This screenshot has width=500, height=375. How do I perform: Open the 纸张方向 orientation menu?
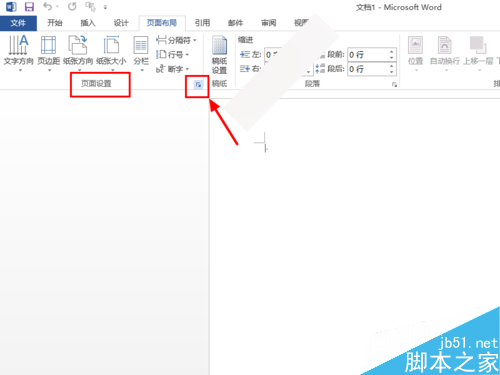click(78, 53)
